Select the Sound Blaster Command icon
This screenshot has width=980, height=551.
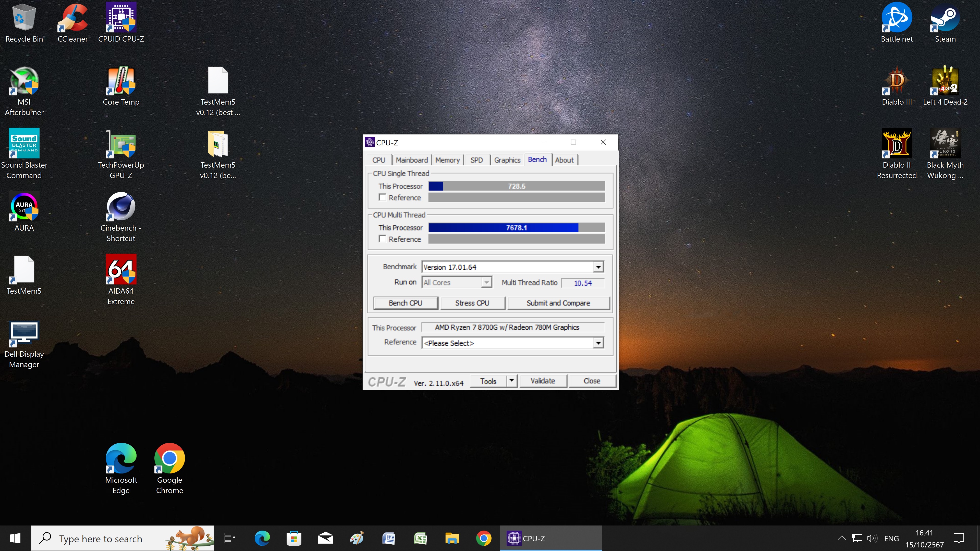pyautogui.click(x=24, y=154)
